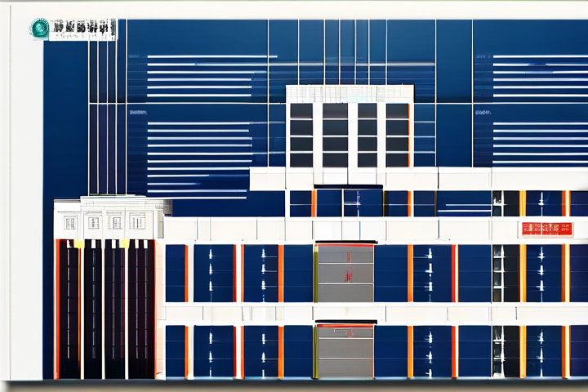588x392 pixels.
Task: Click the small gray label above the right lines
Action: [482, 112]
